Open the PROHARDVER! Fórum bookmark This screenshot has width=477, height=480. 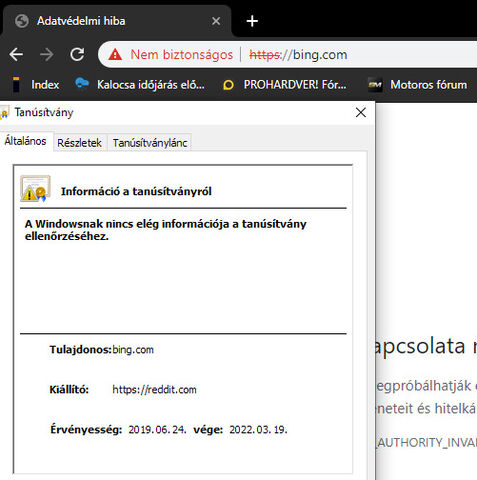click(x=285, y=85)
